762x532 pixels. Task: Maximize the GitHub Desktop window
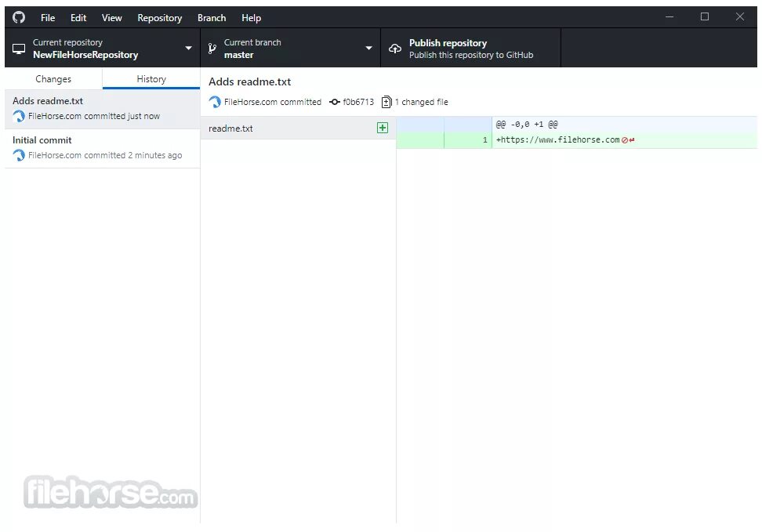[x=705, y=17]
